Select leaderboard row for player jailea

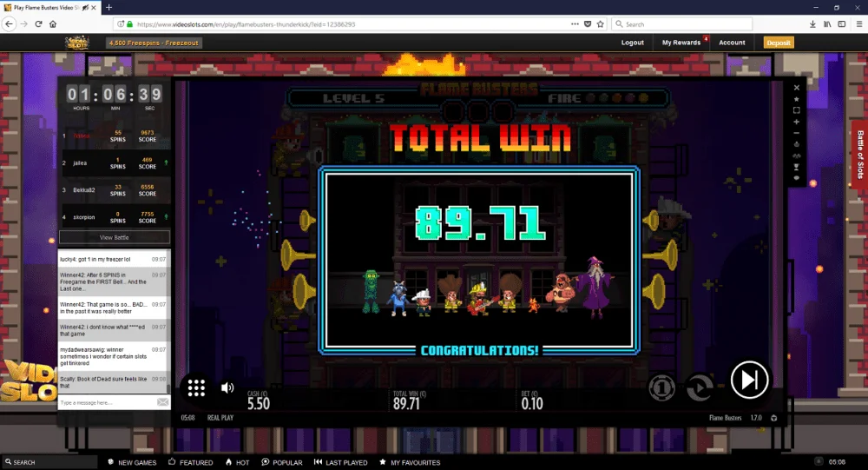click(115, 163)
